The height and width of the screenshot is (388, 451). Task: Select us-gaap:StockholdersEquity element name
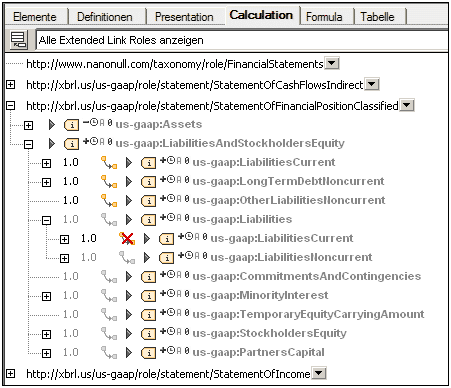pos(270,333)
